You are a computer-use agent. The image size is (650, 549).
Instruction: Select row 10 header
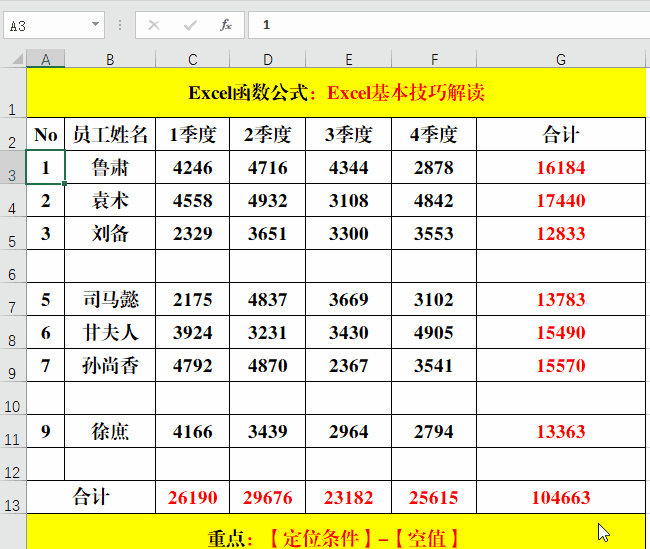coord(13,399)
